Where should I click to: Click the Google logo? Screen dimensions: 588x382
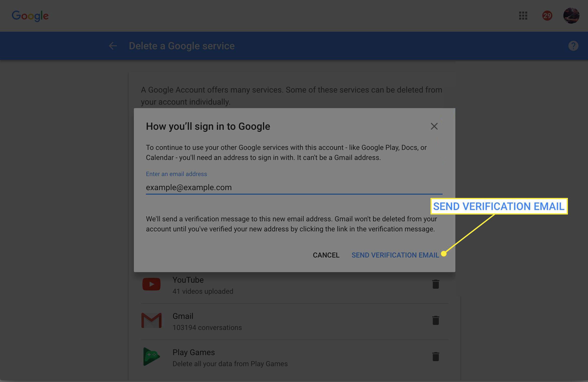[x=30, y=16]
